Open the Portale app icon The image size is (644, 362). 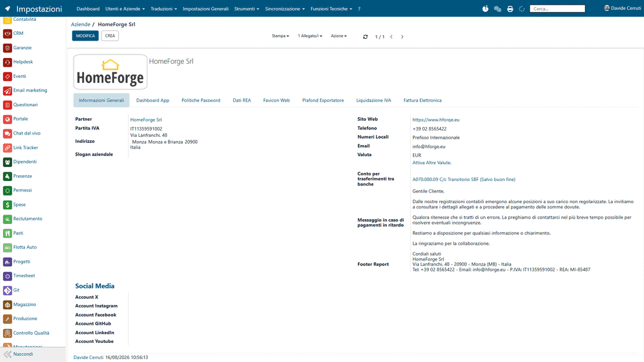[x=8, y=119]
